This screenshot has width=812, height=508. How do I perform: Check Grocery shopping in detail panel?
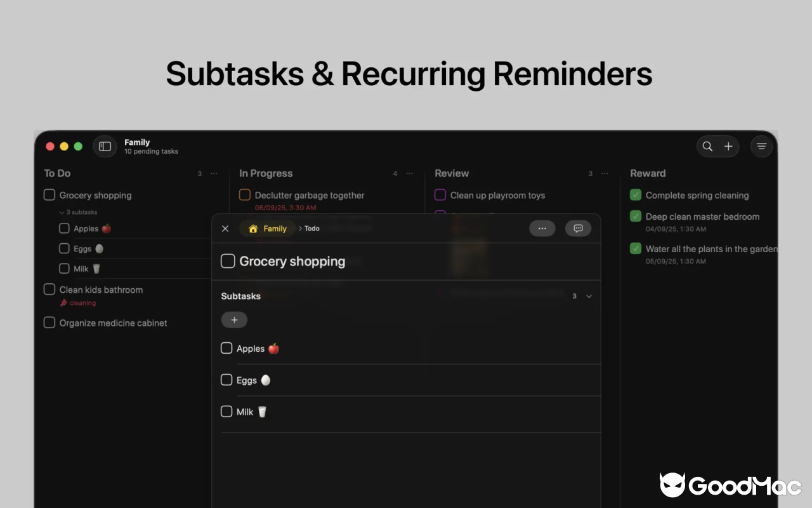click(x=228, y=261)
